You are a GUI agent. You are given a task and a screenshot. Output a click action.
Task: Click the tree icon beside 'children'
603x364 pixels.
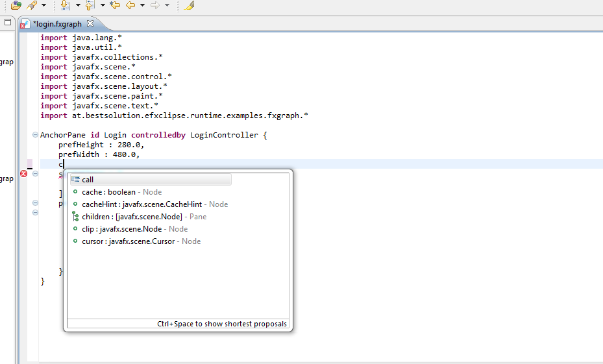tap(75, 217)
